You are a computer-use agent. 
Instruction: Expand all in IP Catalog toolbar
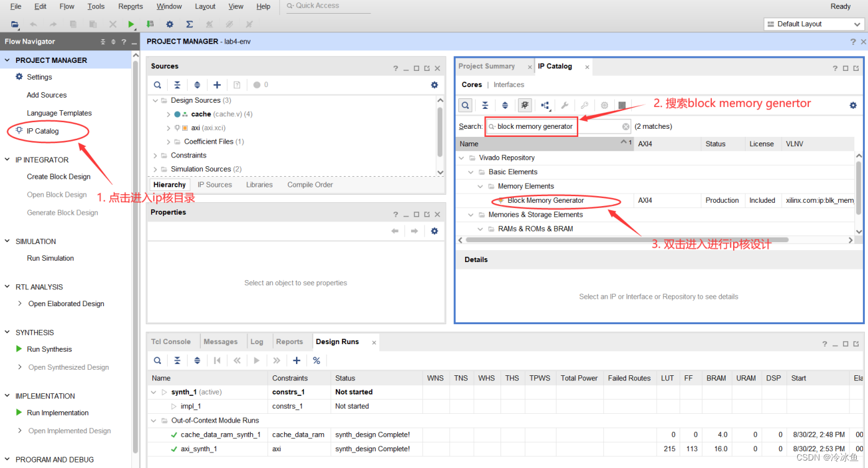pyautogui.click(x=505, y=105)
